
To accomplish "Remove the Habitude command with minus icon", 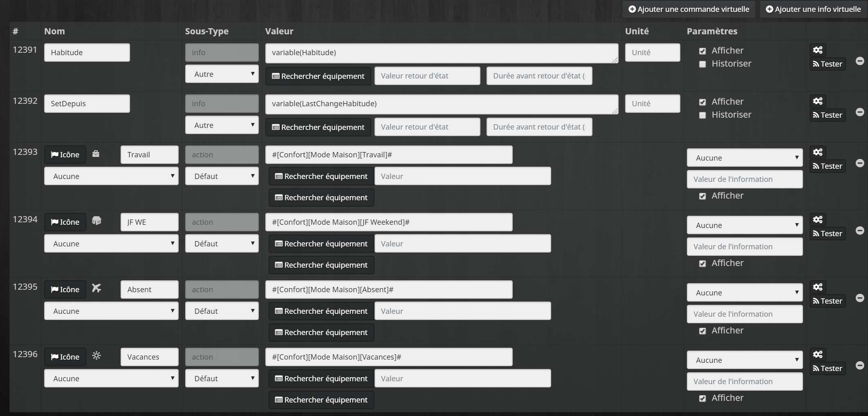I will click(860, 61).
